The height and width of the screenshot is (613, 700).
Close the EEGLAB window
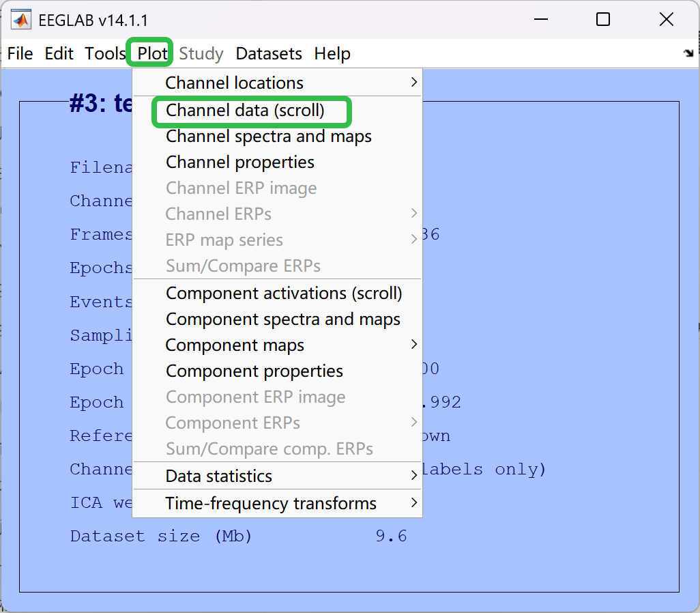(x=667, y=20)
